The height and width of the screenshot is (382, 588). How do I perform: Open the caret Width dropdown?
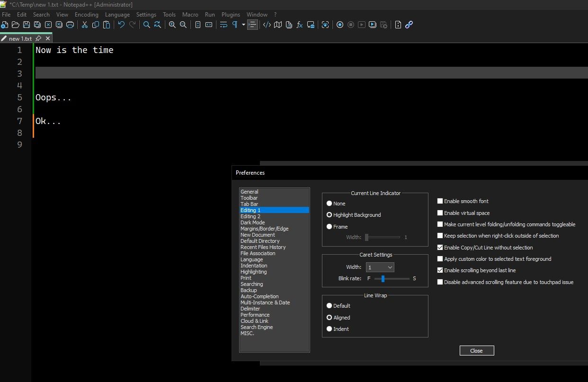pyautogui.click(x=380, y=267)
